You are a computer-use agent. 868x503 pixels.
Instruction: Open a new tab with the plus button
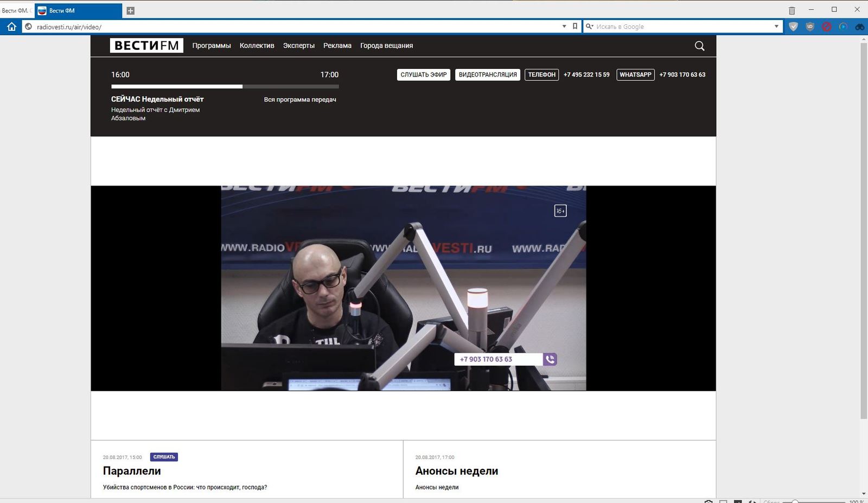pyautogui.click(x=130, y=10)
